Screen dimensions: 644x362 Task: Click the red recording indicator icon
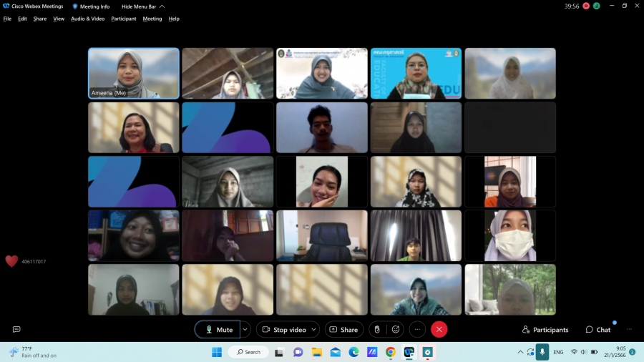[586, 6]
